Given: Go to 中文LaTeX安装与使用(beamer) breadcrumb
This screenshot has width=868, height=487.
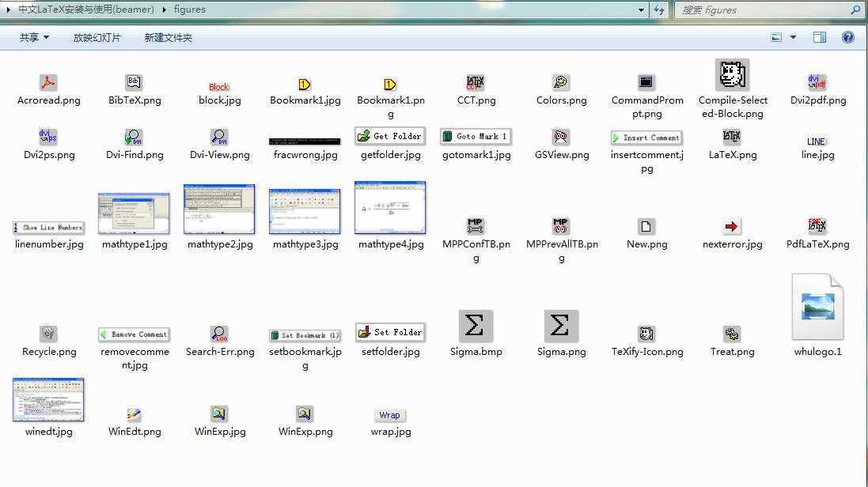Looking at the screenshot, I should pos(85,9).
